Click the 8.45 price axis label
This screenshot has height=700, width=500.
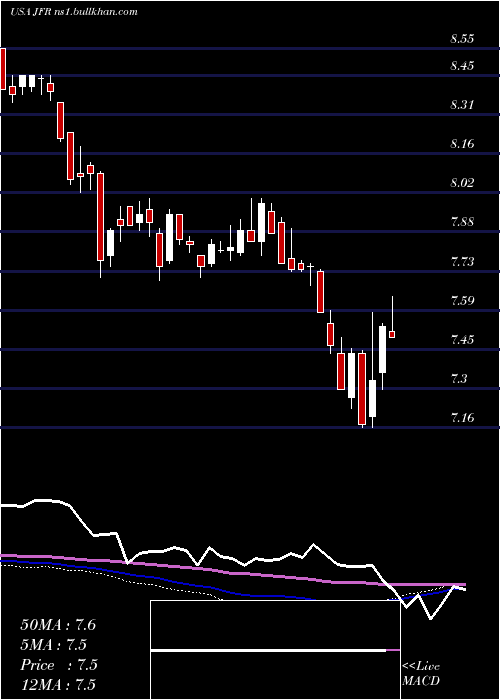tap(462, 66)
